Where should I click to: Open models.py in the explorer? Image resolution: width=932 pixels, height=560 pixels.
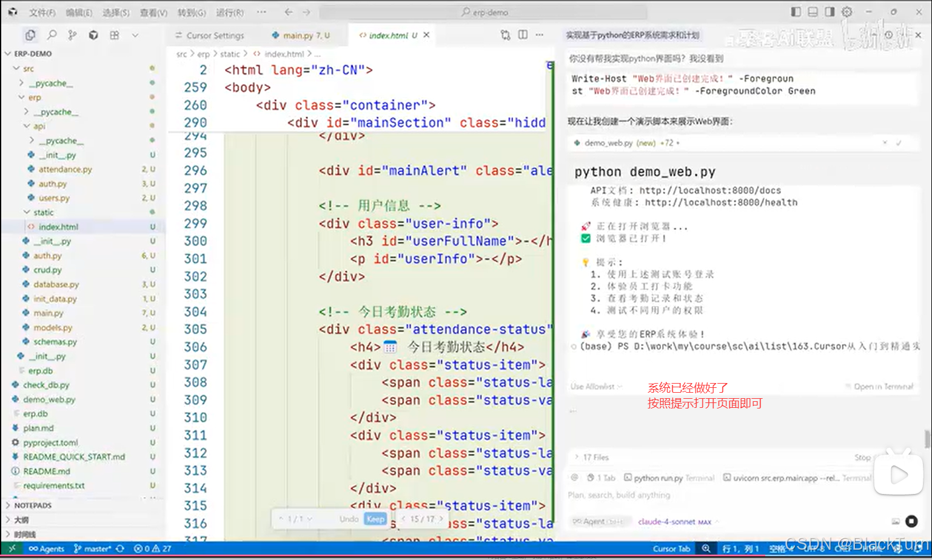[53, 327]
